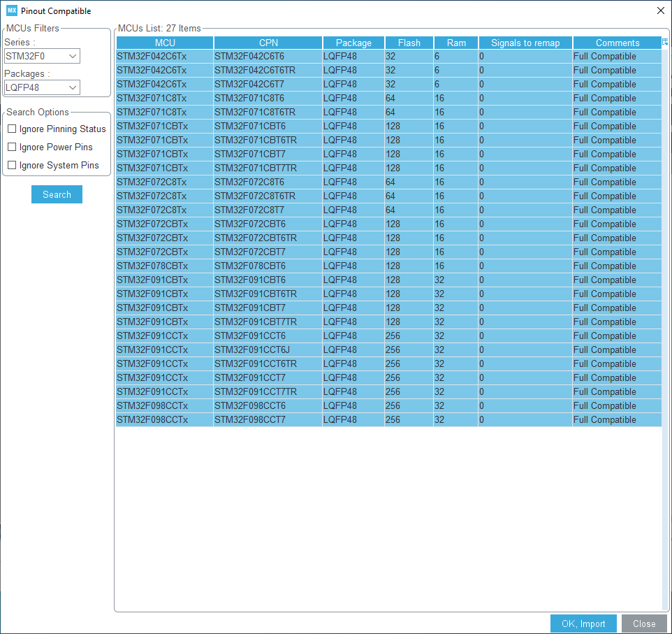
Task: Enable Ignore Power Pins checkbox
Action: [12, 147]
